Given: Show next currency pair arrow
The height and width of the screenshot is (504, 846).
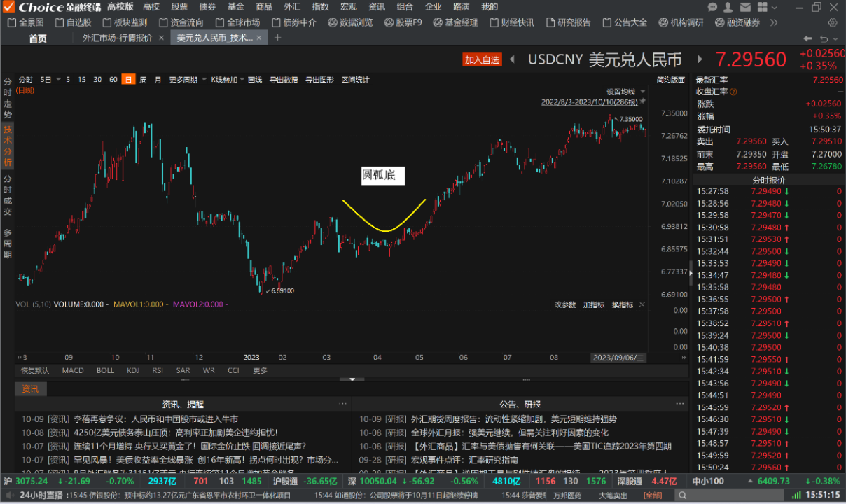Looking at the screenshot, I should pos(699,59).
